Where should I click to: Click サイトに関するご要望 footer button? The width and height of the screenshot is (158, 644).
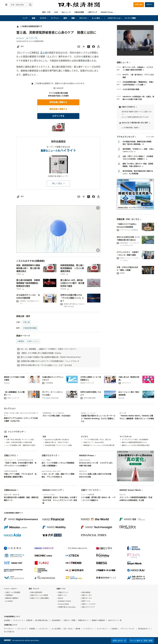pyautogui.click(x=141, y=640)
